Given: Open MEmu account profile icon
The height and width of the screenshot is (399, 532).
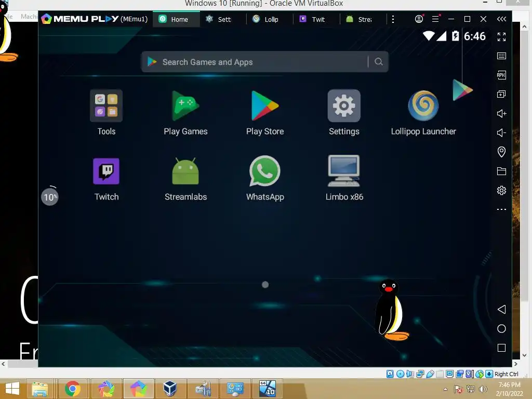Looking at the screenshot, I should click(419, 19).
